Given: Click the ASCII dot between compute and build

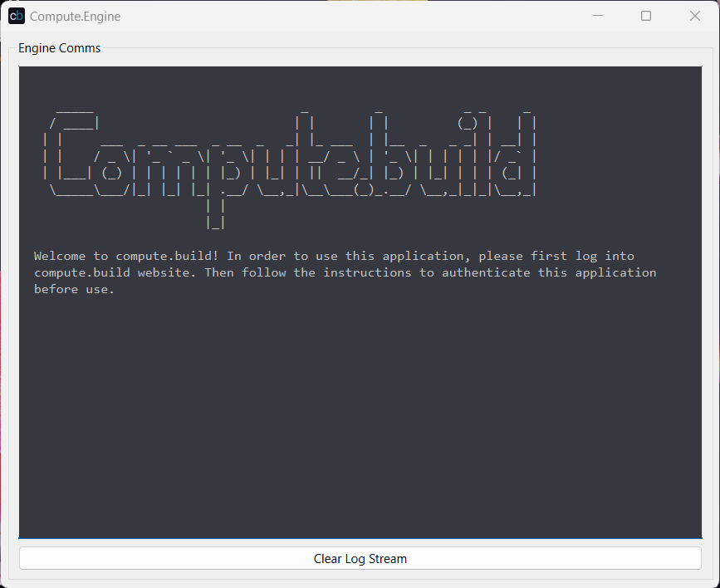Looking at the screenshot, I should pos(359,189).
